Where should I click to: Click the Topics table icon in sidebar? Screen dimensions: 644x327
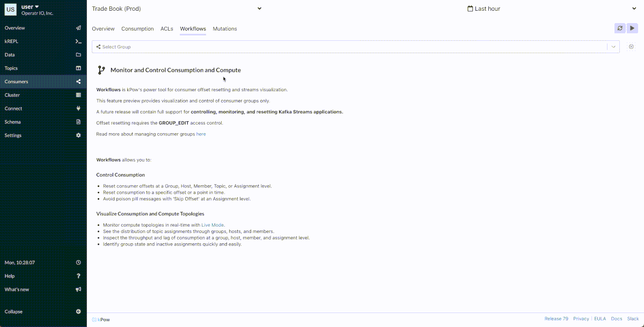(x=78, y=68)
